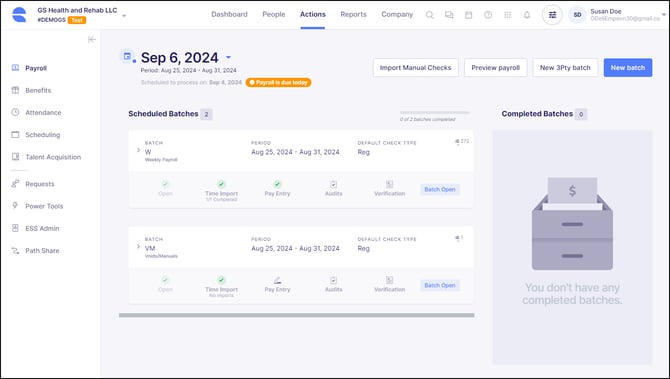Viewport: 670px width, 379px height.
Task: Click Import Manual Checks button
Action: coord(415,68)
